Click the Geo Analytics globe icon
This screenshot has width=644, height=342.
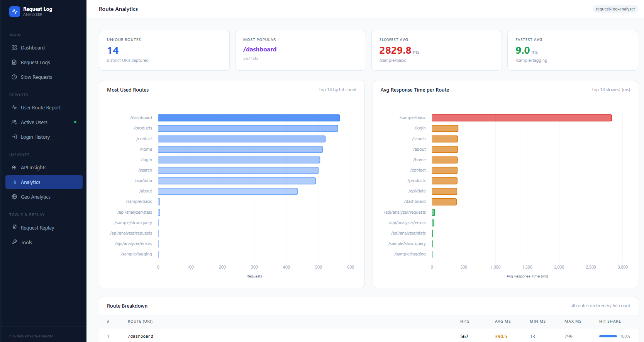(14, 197)
